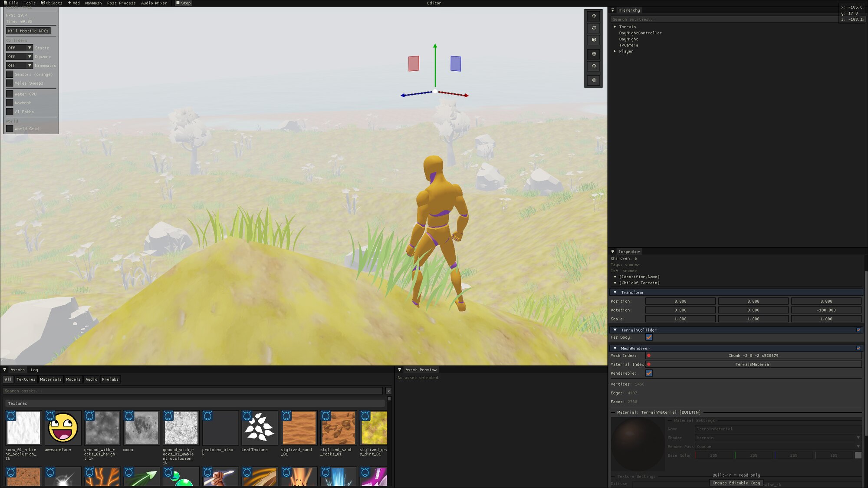Collapse the Transform component section

tap(615, 293)
